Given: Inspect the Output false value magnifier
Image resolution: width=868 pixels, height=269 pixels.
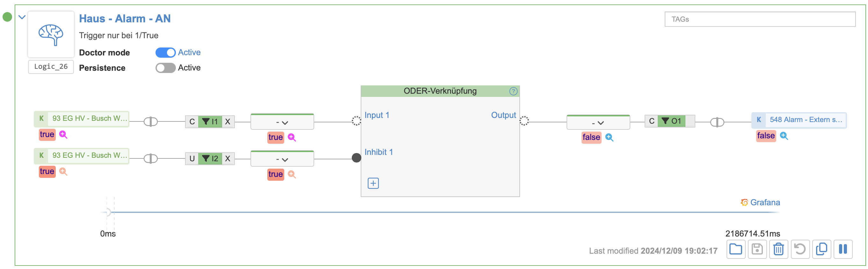Looking at the screenshot, I should click(x=609, y=137).
